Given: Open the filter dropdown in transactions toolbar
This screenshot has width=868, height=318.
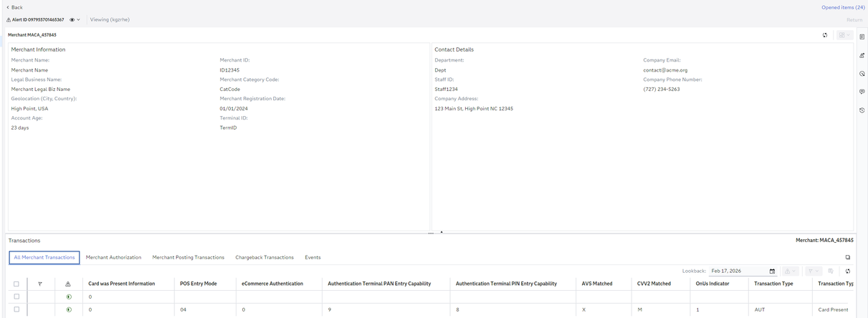Looking at the screenshot, I should click(x=813, y=271).
